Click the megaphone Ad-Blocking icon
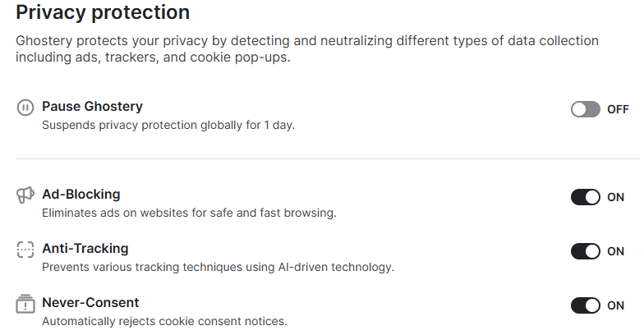644x335 pixels. [25, 196]
